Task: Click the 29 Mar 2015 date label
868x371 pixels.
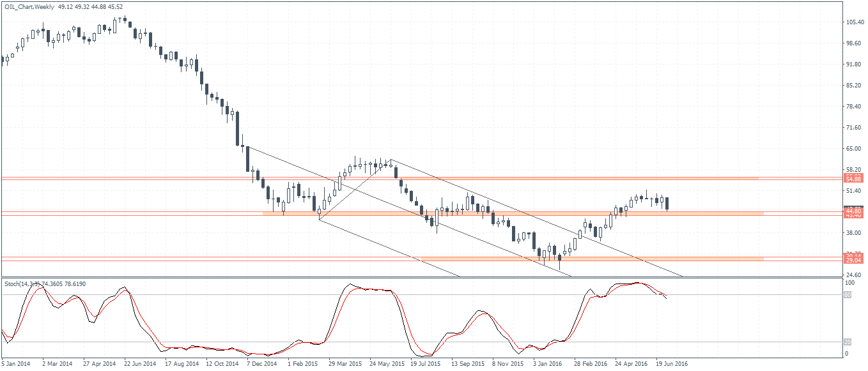Action: click(345, 364)
